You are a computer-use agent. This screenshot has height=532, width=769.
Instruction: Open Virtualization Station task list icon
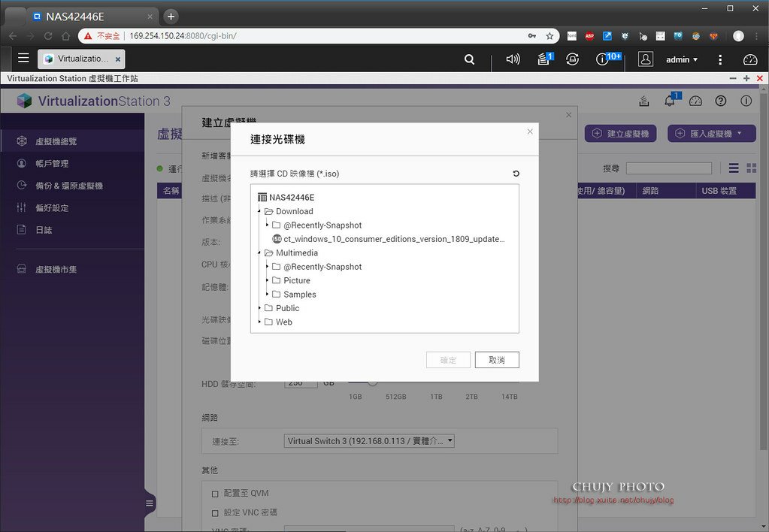644,101
